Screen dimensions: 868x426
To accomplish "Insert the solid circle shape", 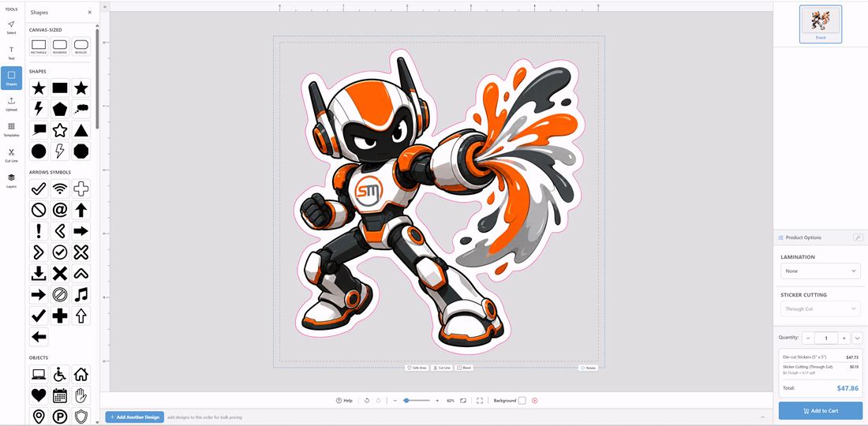I will [39, 151].
